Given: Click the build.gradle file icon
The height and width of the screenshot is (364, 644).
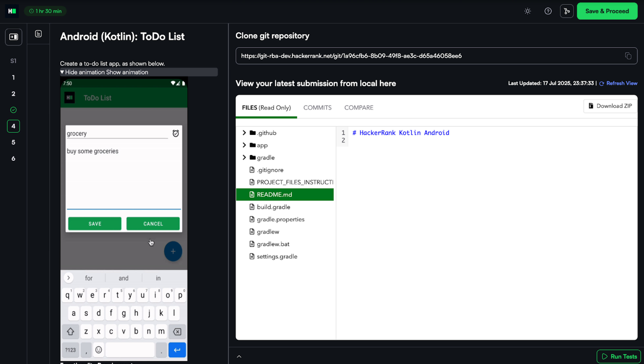Looking at the screenshot, I should tap(252, 207).
